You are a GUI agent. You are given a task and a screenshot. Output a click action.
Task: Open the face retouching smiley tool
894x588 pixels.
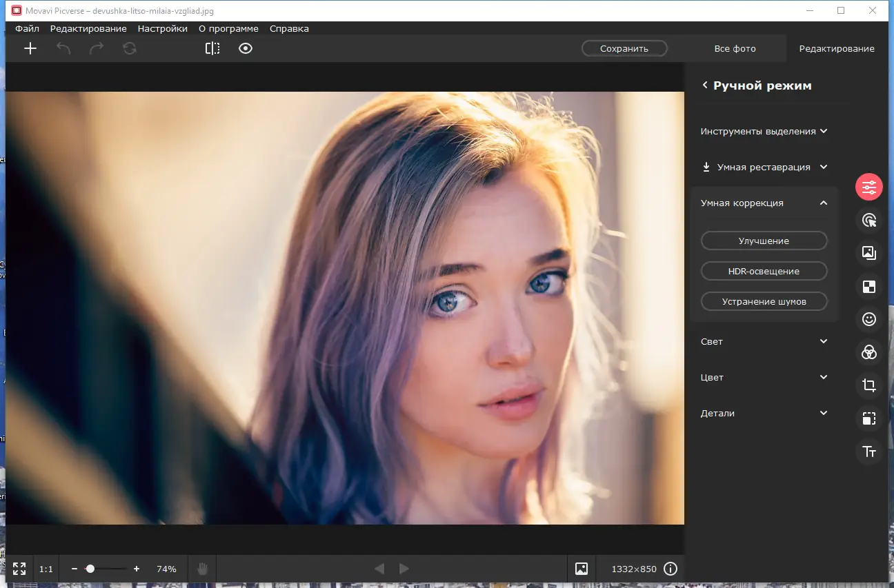pos(869,319)
